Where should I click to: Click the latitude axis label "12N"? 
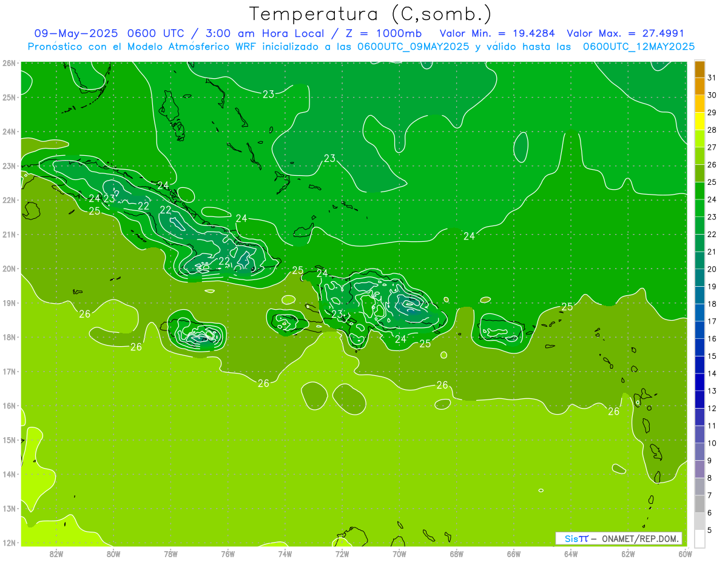[9, 543]
